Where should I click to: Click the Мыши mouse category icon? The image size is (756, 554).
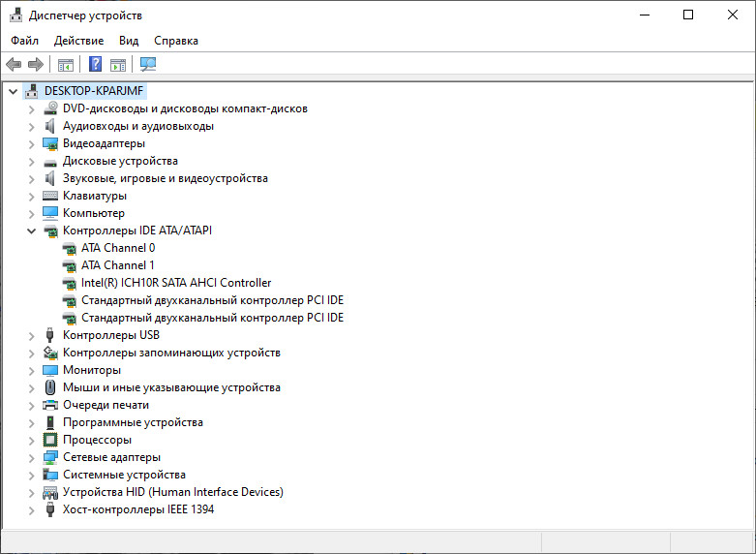pos(50,387)
